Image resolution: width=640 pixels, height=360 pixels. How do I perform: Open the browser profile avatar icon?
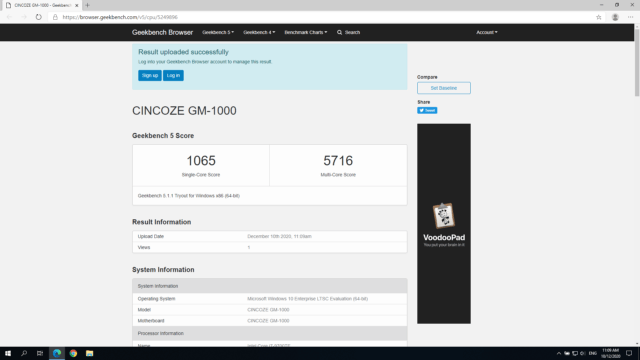[x=615, y=17]
